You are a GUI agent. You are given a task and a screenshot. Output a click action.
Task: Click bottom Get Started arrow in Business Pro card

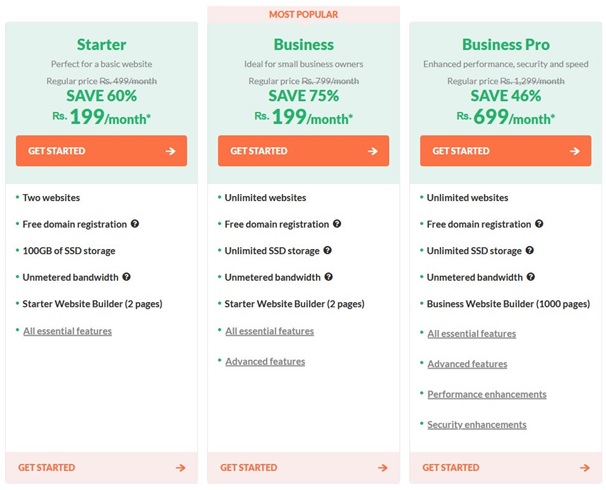pyautogui.click(x=585, y=468)
